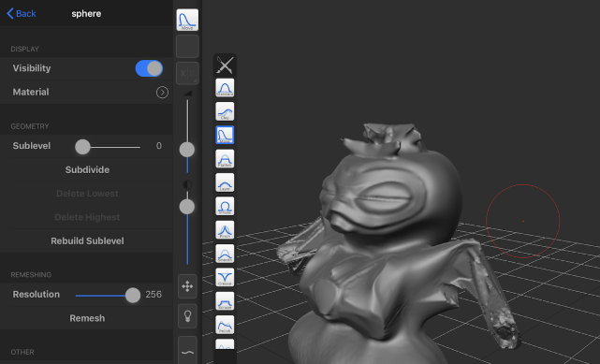Click the Resolution value 256
600x364 pixels.
(154, 295)
